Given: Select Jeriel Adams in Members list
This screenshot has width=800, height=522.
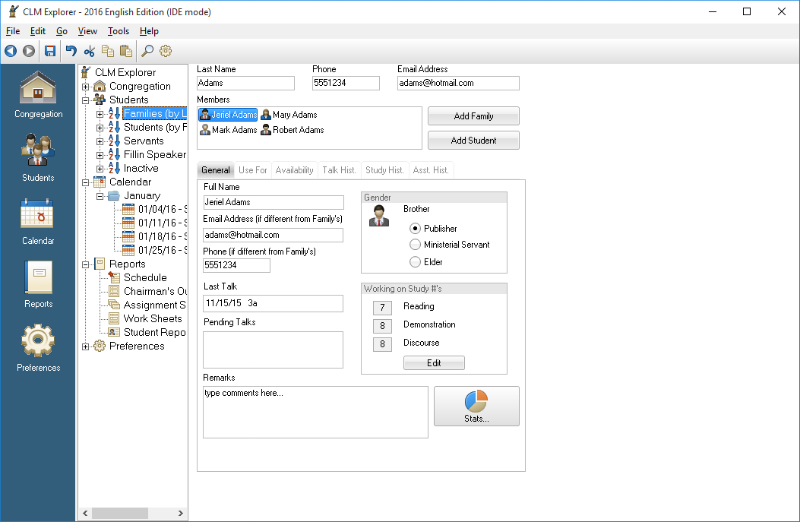Looking at the screenshot, I should click(x=228, y=115).
